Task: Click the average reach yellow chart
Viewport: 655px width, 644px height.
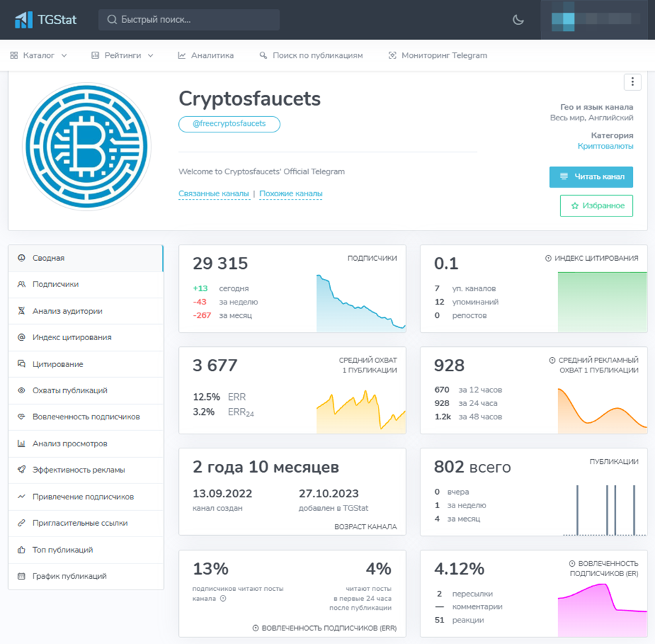Action: (x=361, y=411)
